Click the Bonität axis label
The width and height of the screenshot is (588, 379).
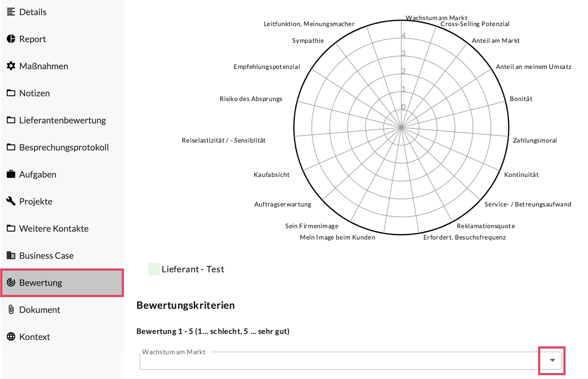521,99
